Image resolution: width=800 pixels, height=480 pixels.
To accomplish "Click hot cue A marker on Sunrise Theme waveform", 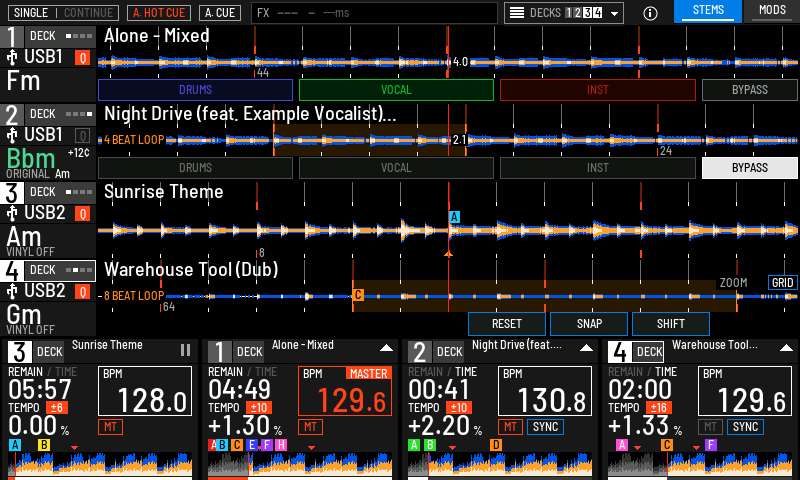I will (454, 217).
